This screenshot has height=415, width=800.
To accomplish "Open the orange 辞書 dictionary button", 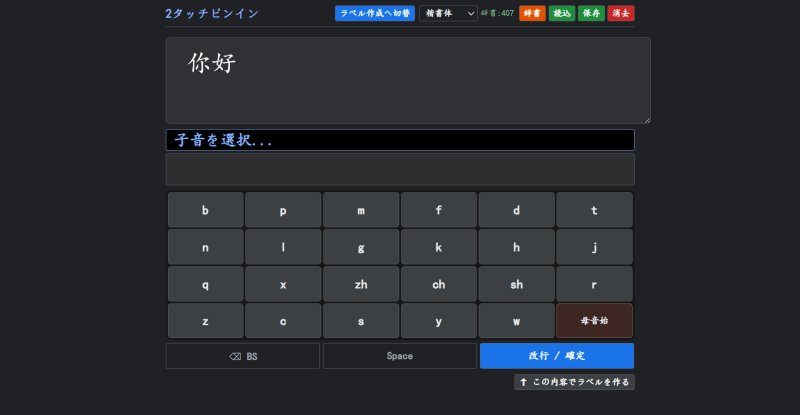I will point(532,14).
